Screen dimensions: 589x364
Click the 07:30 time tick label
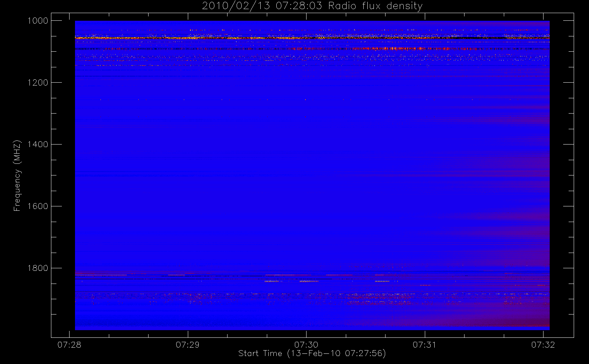pyautogui.click(x=306, y=345)
